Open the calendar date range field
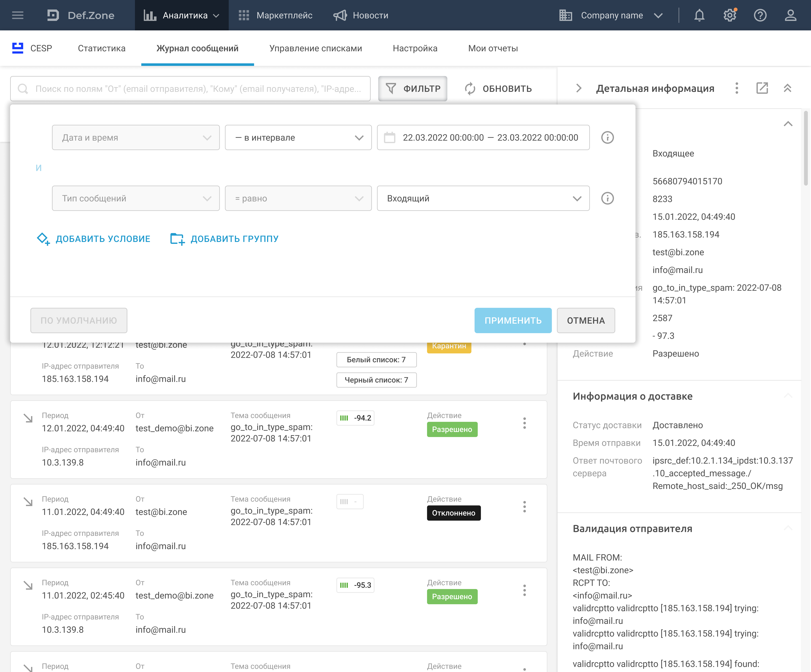 click(483, 137)
